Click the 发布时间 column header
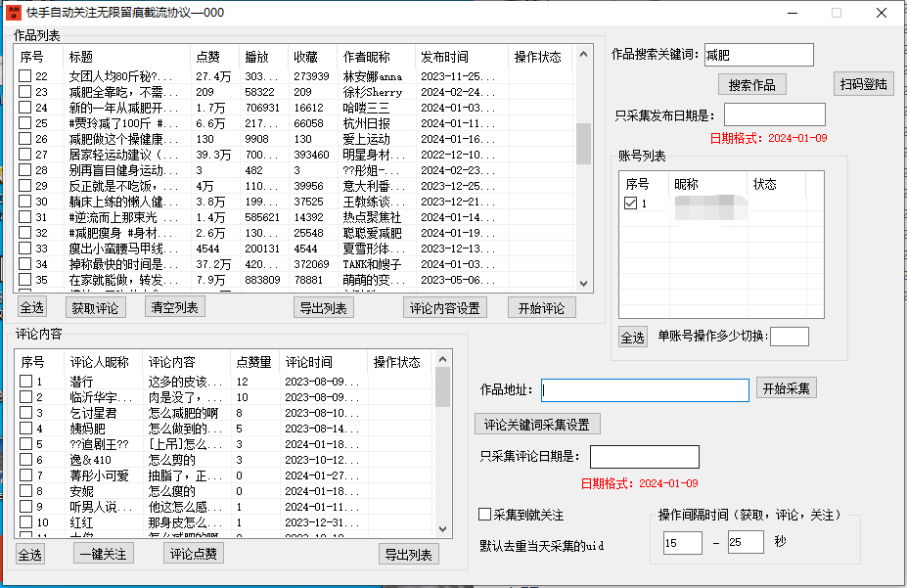Image resolution: width=907 pixels, height=588 pixels. [x=445, y=57]
